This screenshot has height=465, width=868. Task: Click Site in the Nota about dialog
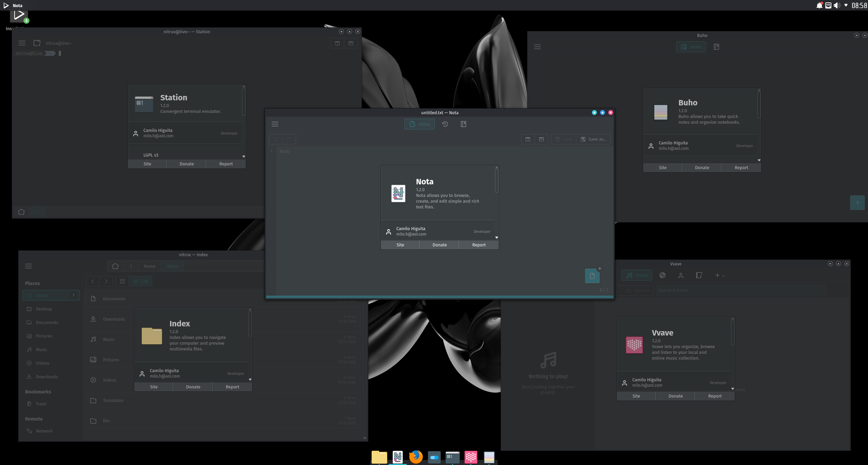click(x=400, y=245)
